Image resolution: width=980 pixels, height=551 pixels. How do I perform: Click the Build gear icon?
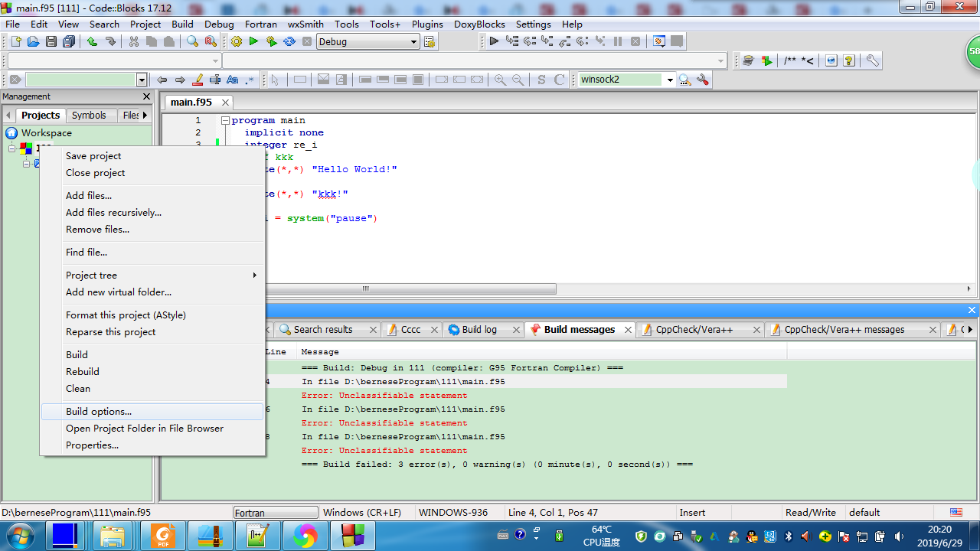point(237,41)
